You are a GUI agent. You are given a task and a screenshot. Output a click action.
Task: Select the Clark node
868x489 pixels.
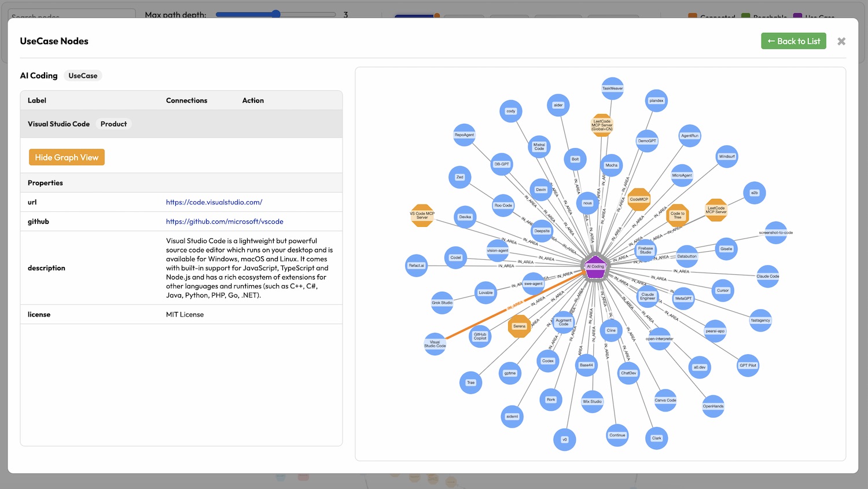(x=656, y=438)
